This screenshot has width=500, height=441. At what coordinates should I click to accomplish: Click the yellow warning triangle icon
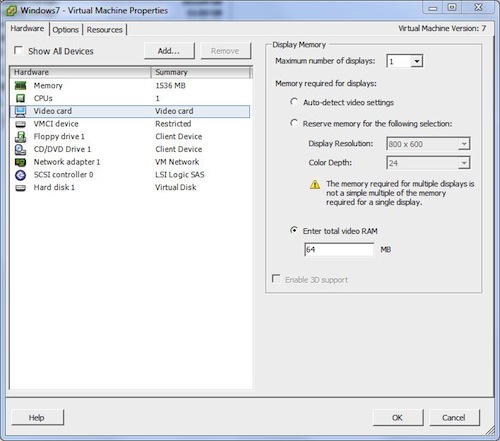point(315,184)
